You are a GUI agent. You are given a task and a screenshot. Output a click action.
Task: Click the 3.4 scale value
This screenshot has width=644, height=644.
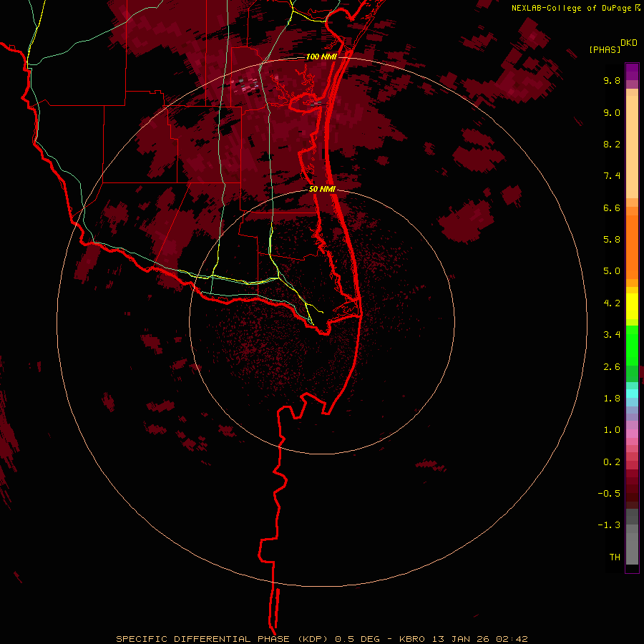click(x=612, y=335)
